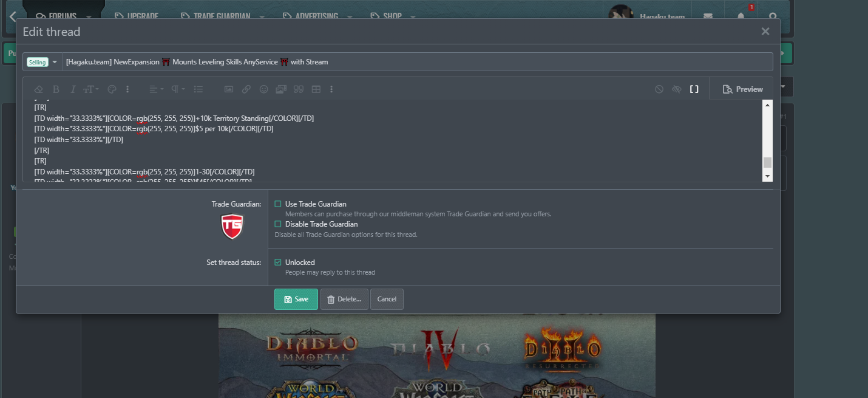Insert a quote block
The height and width of the screenshot is (398, 868).
[298, 89]
